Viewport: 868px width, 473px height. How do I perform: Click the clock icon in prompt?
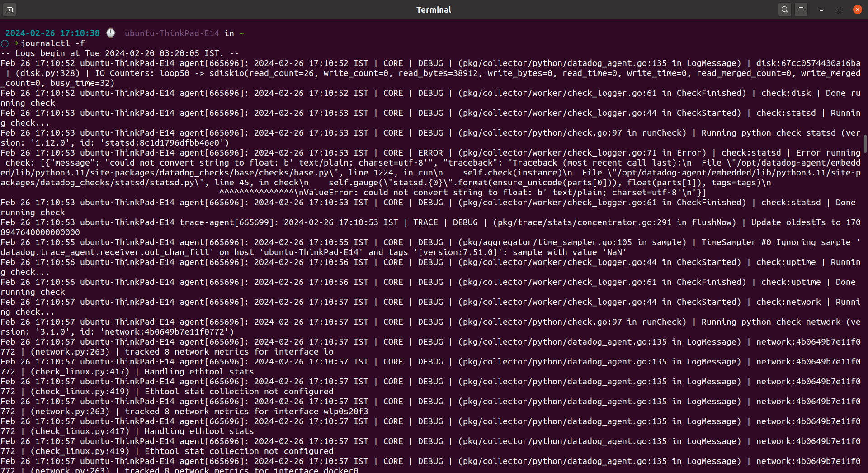111,33
